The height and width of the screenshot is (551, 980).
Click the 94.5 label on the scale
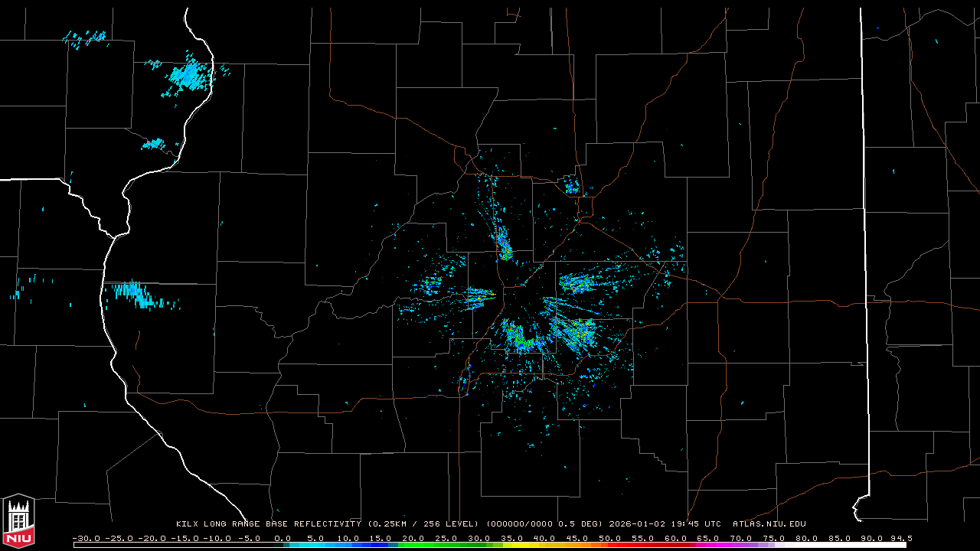[x=900, y=538]
